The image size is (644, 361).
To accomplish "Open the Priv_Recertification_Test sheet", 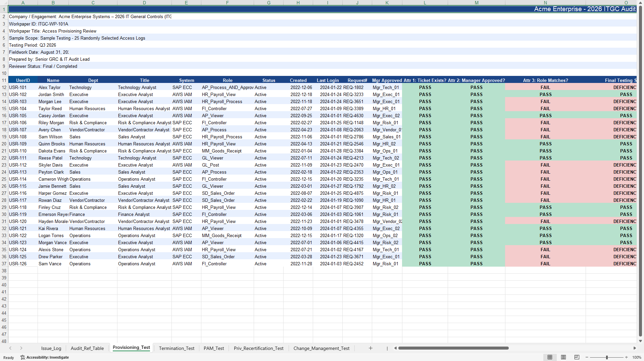I will pyautogui.click(x=259, y=348).
